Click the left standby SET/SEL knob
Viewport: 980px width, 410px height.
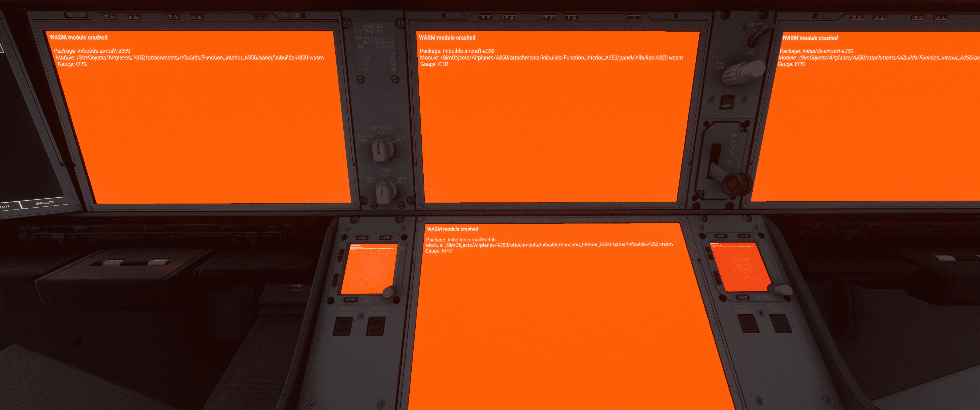(x=388, y=292)
